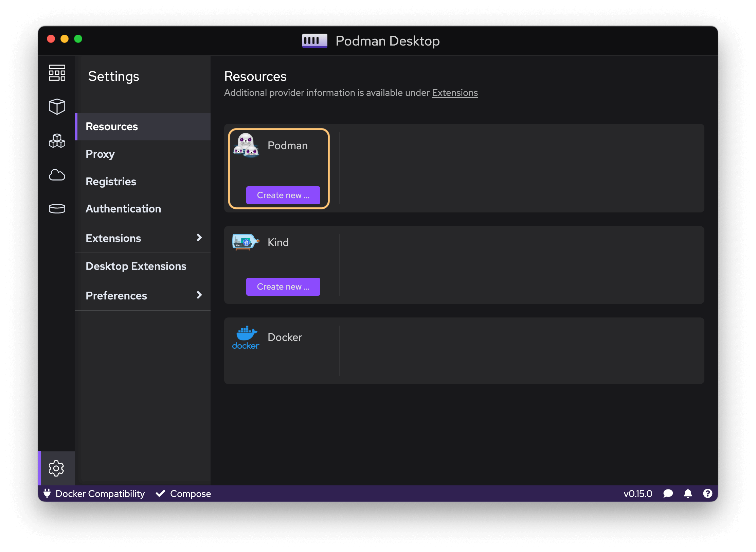
Task: Click the Docker provider name
Action: point(285,337)
